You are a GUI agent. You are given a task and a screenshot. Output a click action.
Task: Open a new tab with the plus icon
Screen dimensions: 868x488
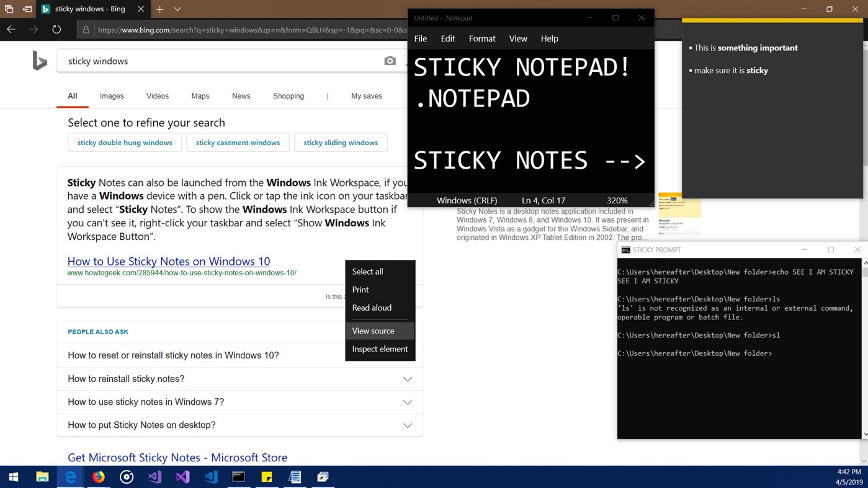(x=160, y=9)
